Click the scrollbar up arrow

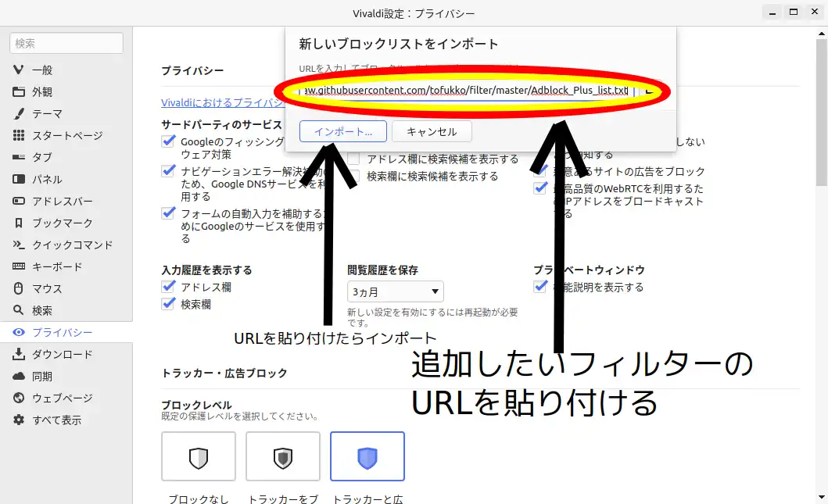click(821, 33)
